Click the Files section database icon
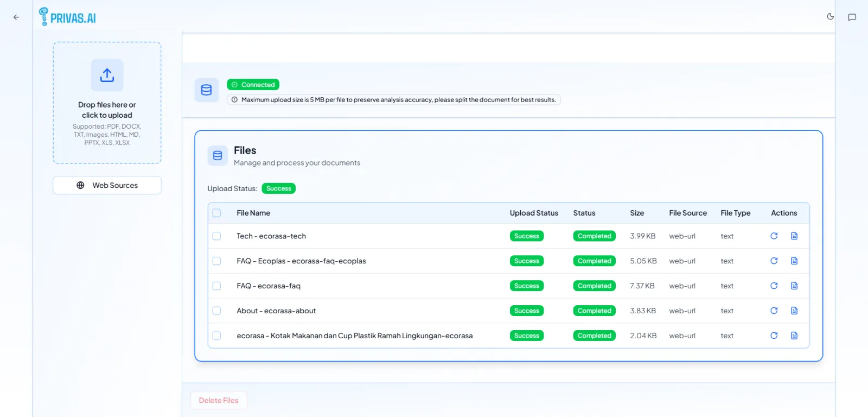 pos(218,156)
